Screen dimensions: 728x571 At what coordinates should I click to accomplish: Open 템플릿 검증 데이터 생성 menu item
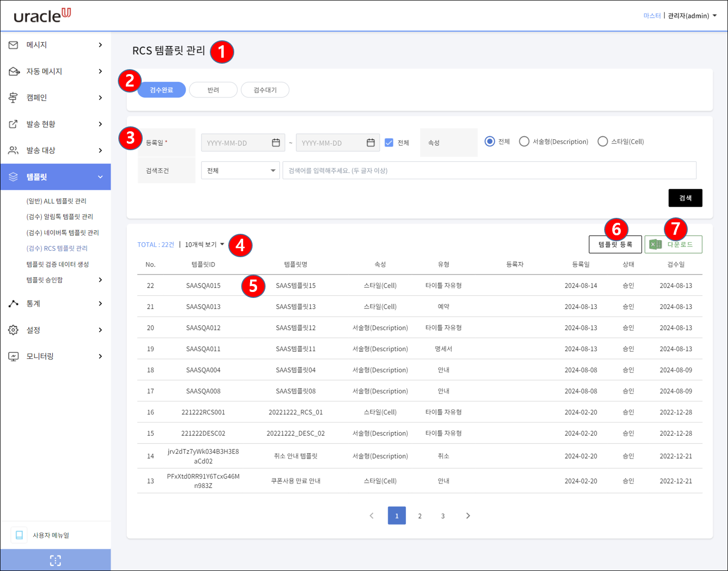[x=58, y=264]
